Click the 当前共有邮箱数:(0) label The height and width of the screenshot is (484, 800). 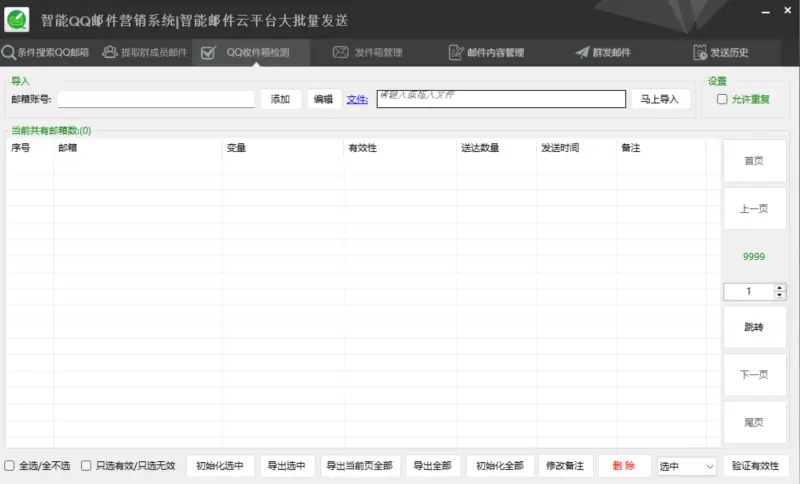coord(51,131)
